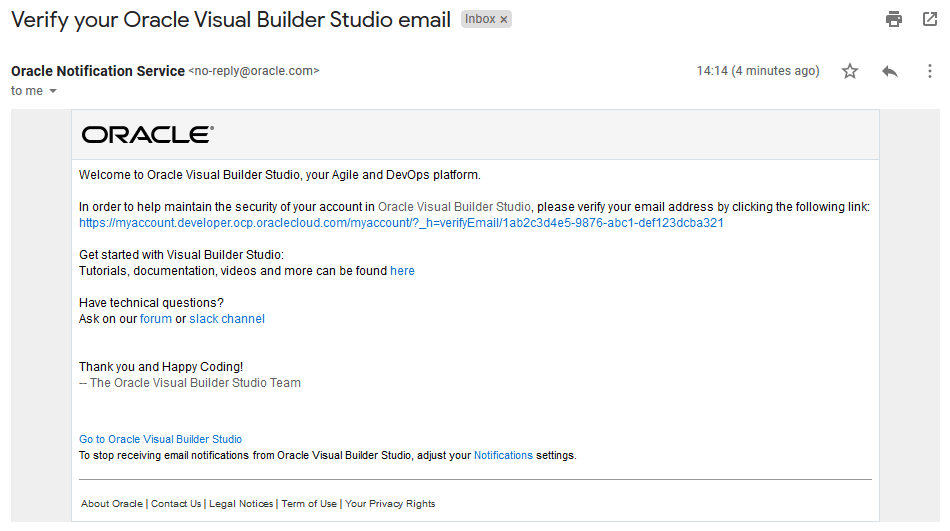Open the three-dot more options menu

click(x=929, y=72)
